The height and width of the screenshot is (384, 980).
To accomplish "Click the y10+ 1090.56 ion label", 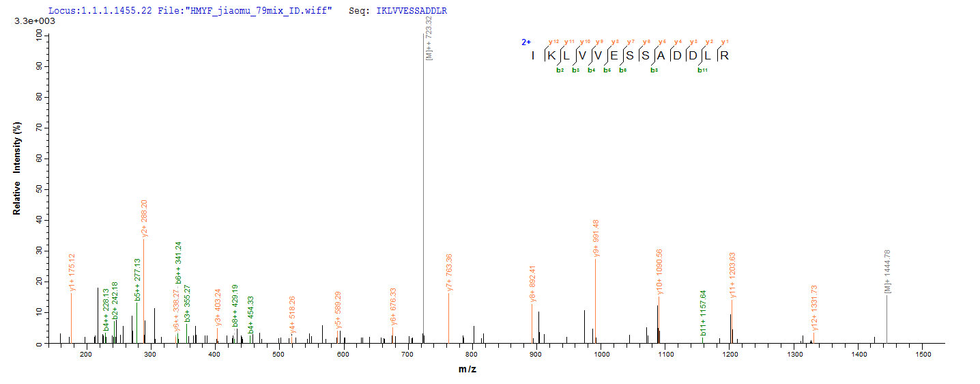I will click(x=660, y=272).
